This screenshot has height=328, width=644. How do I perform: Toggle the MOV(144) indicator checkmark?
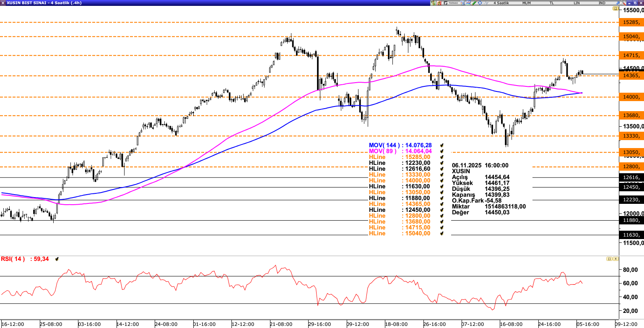(441, 145)
